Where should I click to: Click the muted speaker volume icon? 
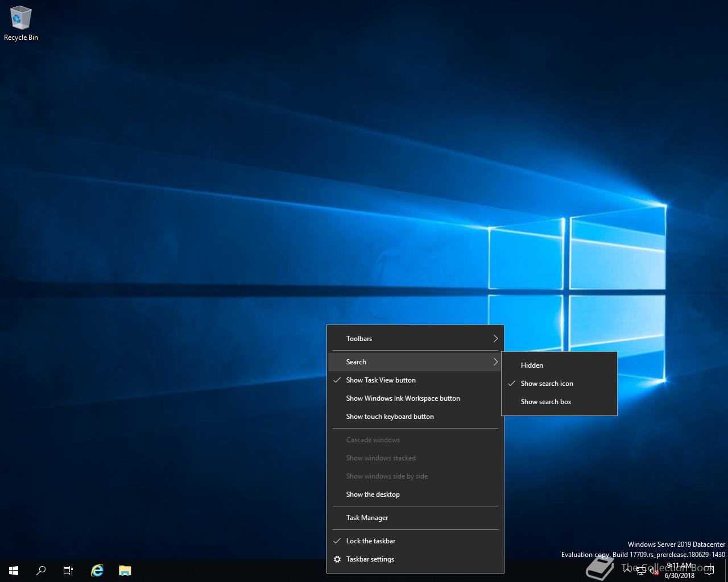click(654, 571)
